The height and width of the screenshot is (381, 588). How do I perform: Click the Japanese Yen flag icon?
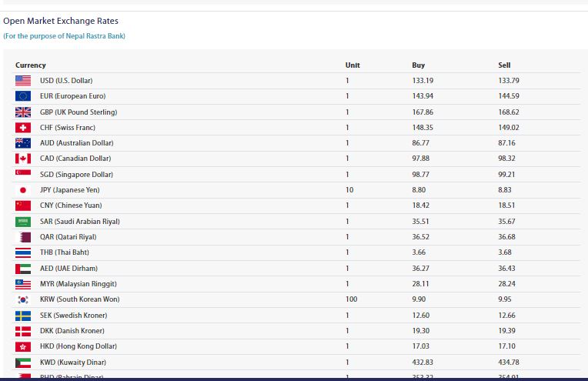23,190
